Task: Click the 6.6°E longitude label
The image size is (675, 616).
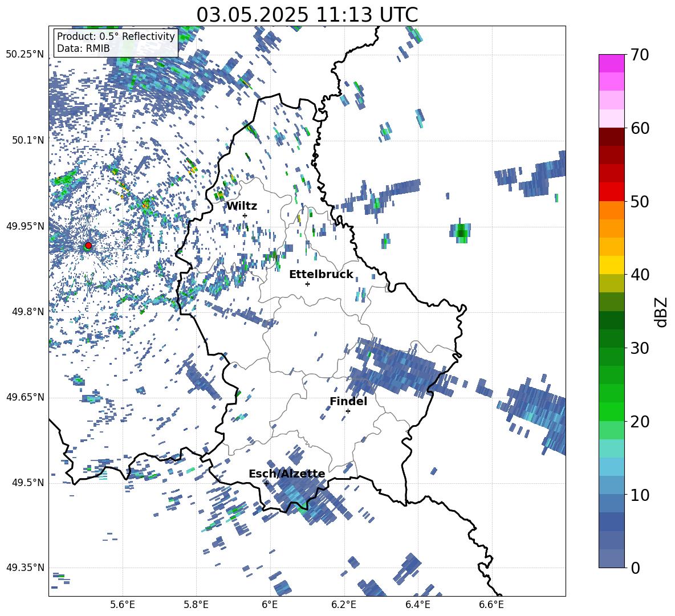Action: point(491,605)
